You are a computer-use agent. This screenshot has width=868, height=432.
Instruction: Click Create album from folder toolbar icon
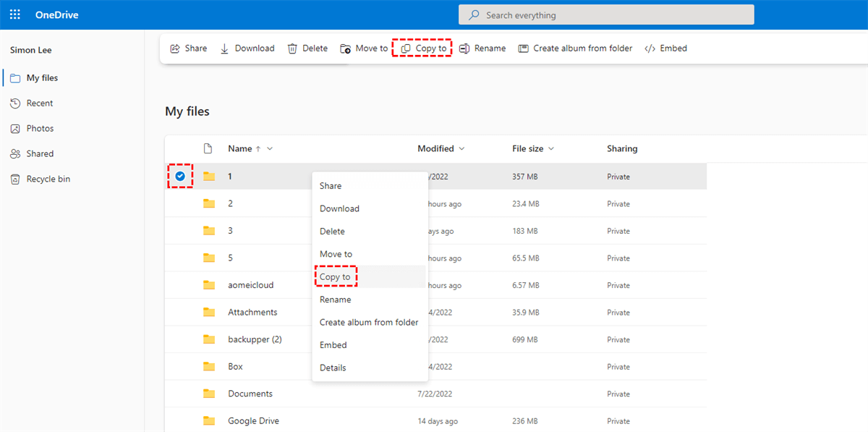click(523, 48)
